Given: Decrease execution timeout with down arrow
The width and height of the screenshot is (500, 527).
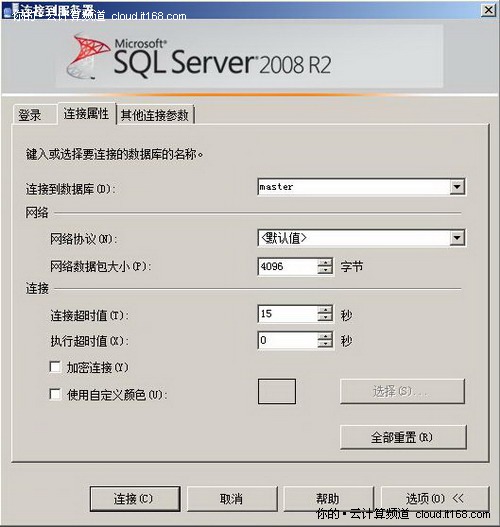Looking at the screenshot, I should pyautogui.click(x=325, y=344).
